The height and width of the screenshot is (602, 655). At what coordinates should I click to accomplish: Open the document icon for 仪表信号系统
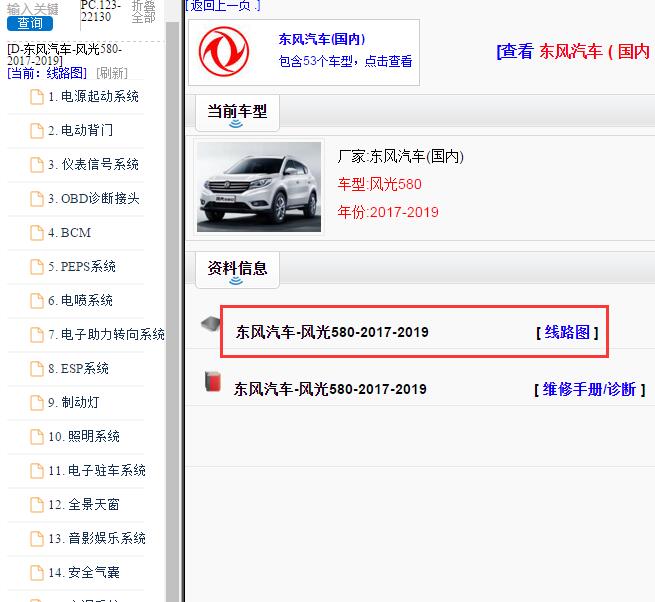point(37,165)
